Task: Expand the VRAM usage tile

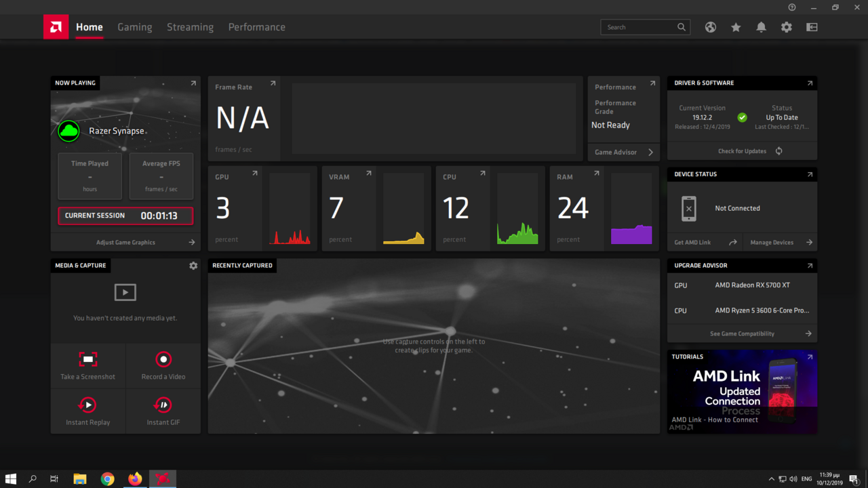Action: click(369, 174)
